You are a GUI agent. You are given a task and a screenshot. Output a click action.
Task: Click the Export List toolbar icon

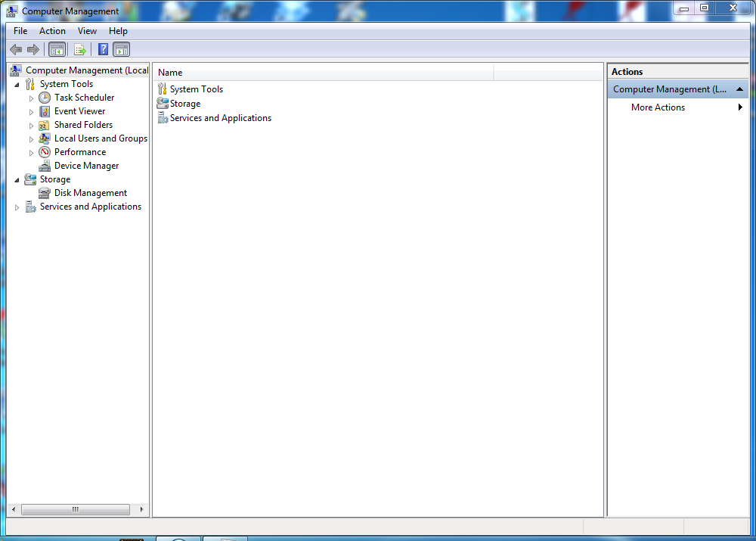click(x=80, y=49)
